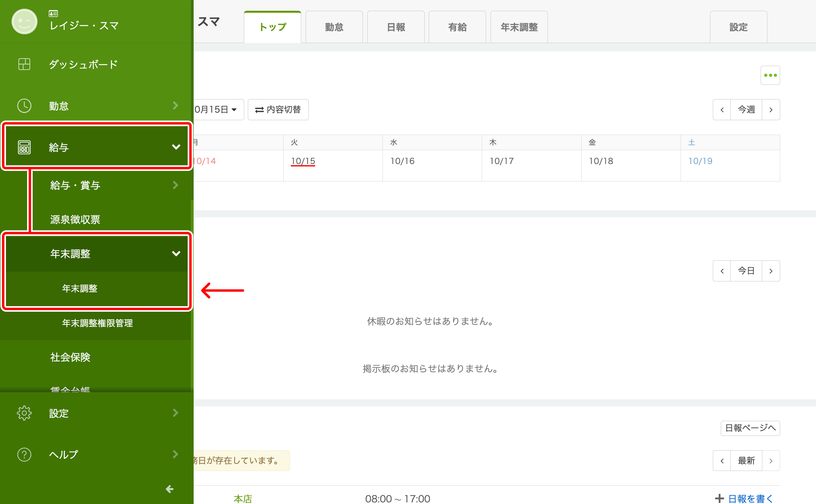Expand the 勤怠 sidebar chevron
The height and width of the screenshot is (504, 816).
(175, 105)
